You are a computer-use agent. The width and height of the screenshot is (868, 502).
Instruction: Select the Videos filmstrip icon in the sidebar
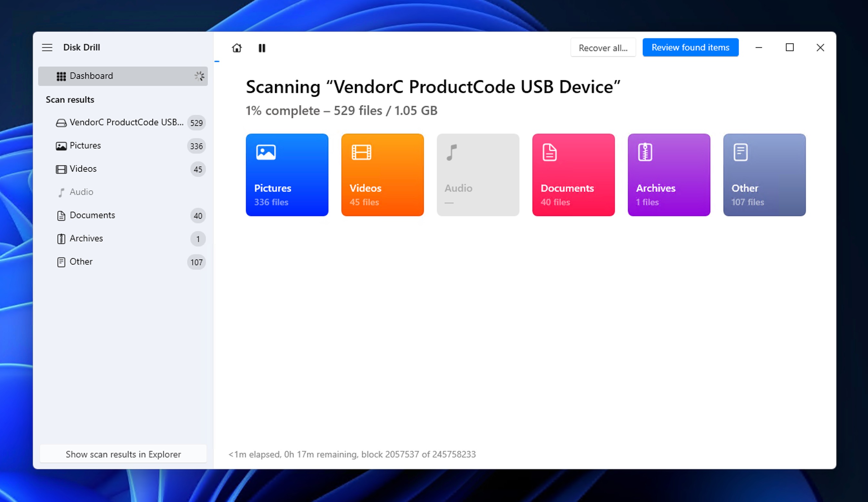click(x=61, y=169)
